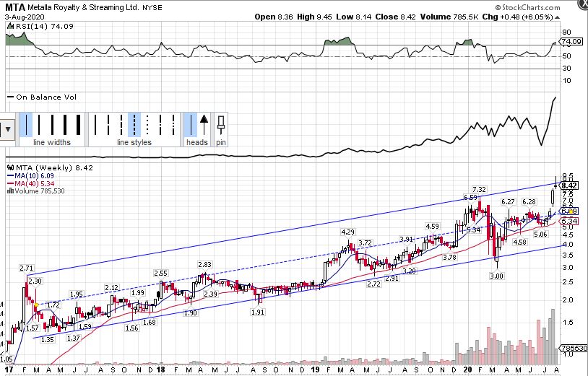Click the 7.32 peak price label
Image resolution: width=588 pixels, height=376 pixels.
[x=479, y=190]
